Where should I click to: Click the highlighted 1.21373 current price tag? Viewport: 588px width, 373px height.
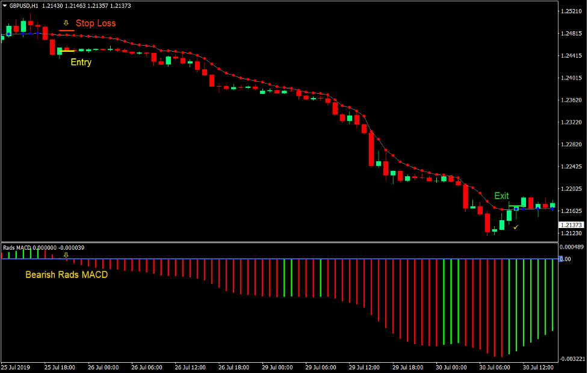(572, 224)
